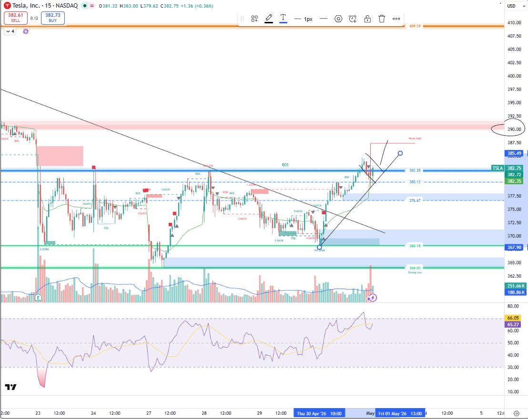Delete the drawing with the trash icon
528x420 pixels.
(x=382, y=19)
